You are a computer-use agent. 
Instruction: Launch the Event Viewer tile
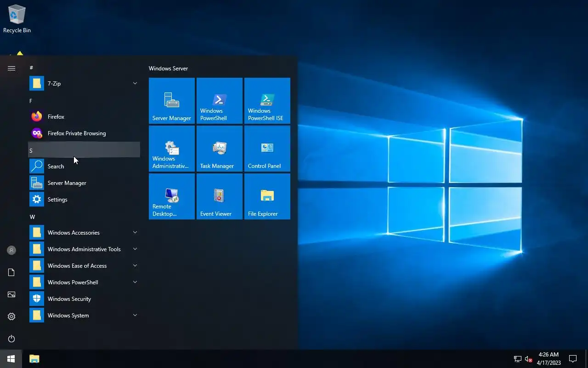(x=220, y=196)
